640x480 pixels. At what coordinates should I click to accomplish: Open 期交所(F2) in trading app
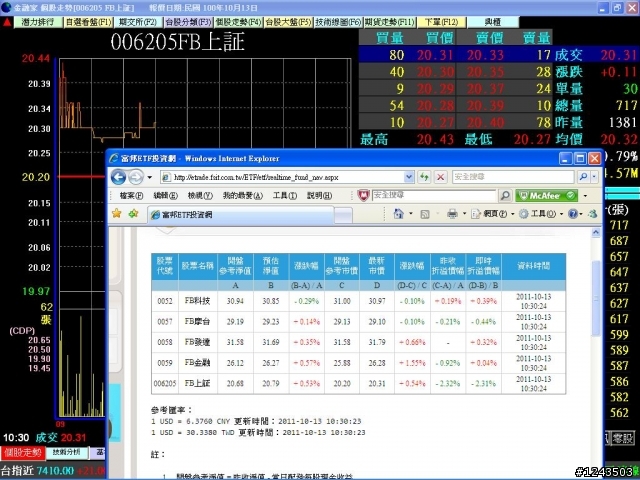(x=138, y=22)
